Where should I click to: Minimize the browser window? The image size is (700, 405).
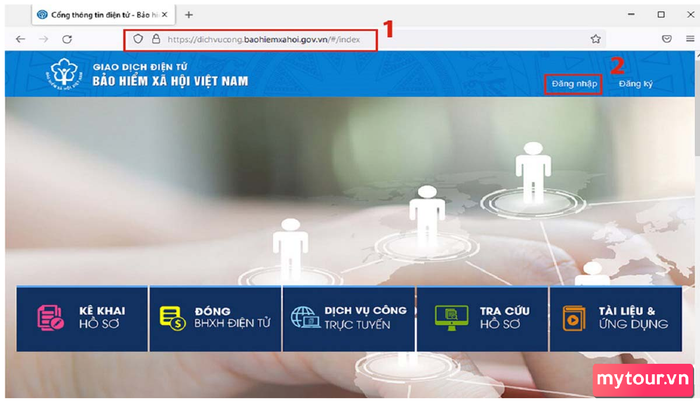pyautogui.click(x=631, y=14)
